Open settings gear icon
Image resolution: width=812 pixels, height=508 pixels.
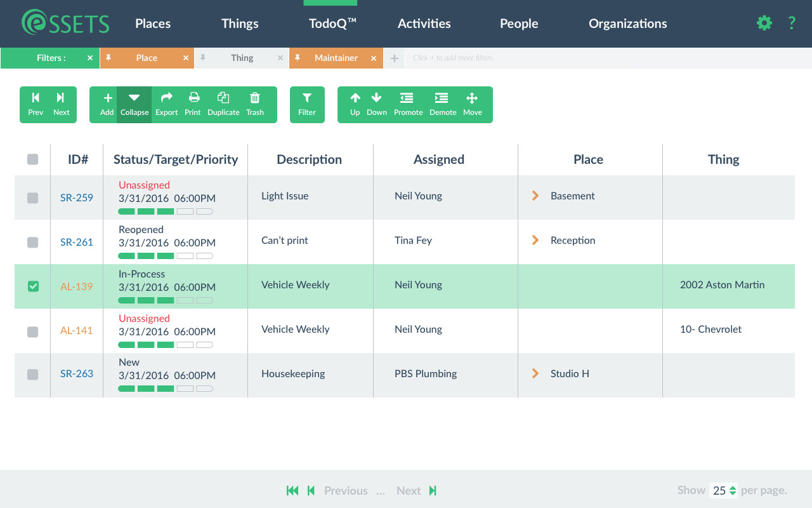pos(764,23)
